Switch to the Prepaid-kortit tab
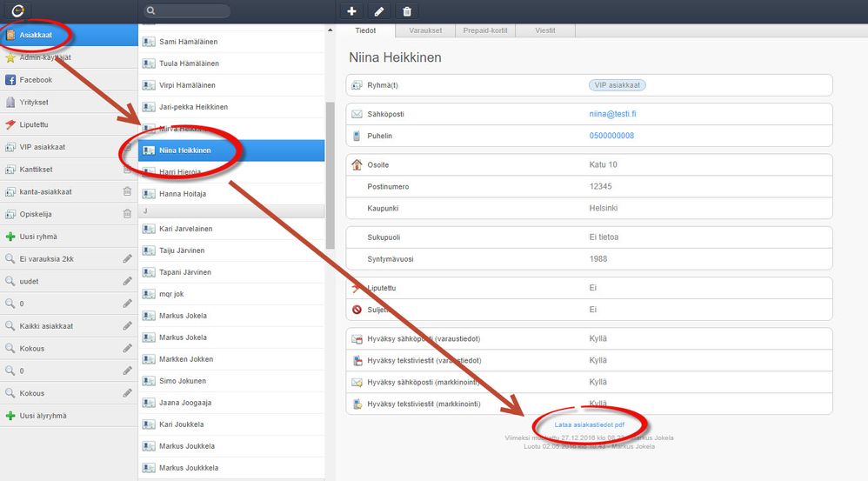 485,30
